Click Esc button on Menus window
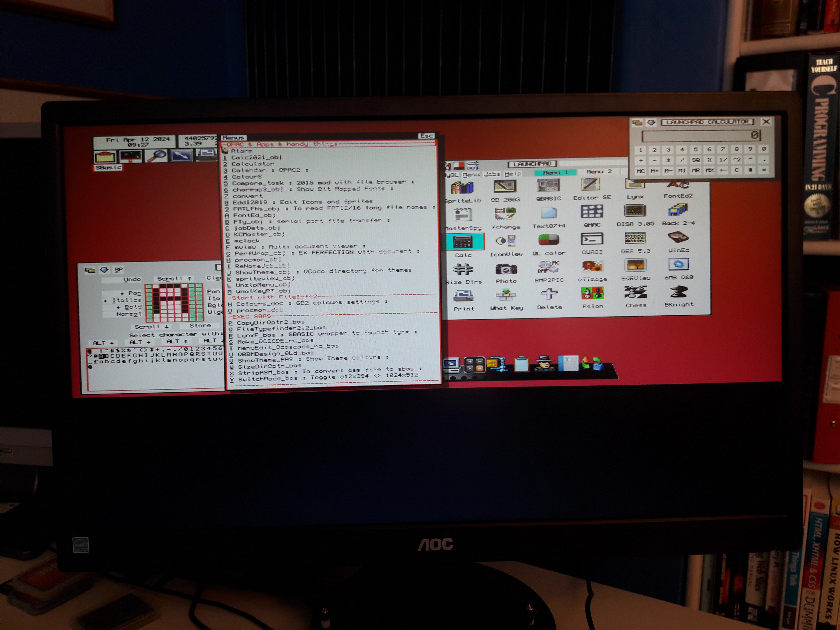The width and height of the screenshot is (840, 630). coord(426,136)
